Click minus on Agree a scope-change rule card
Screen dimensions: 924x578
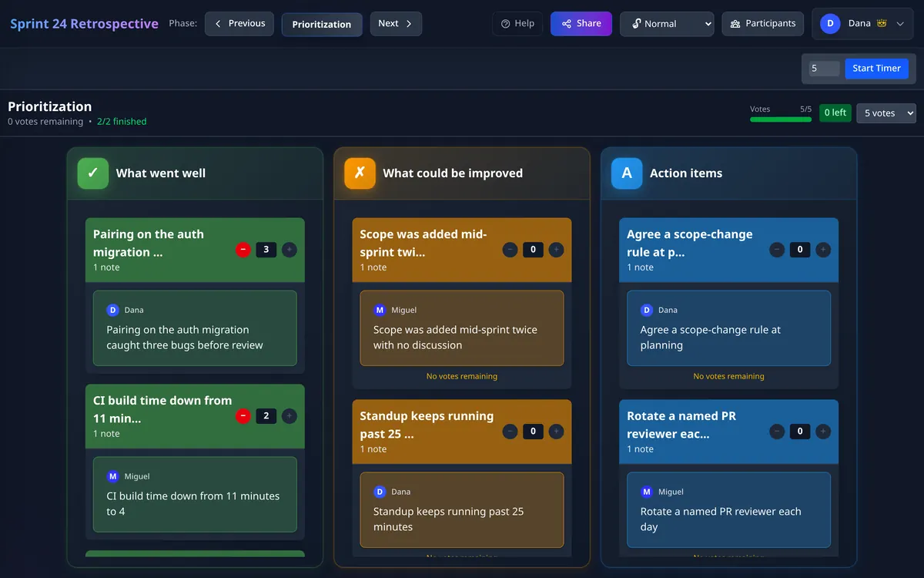pyautogui.click(x=777, y=250)
